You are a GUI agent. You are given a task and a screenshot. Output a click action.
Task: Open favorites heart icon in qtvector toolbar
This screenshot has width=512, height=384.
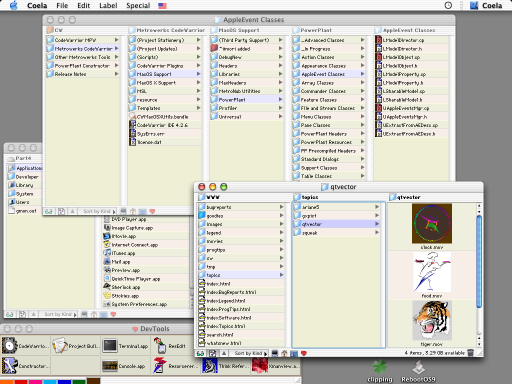304,353
